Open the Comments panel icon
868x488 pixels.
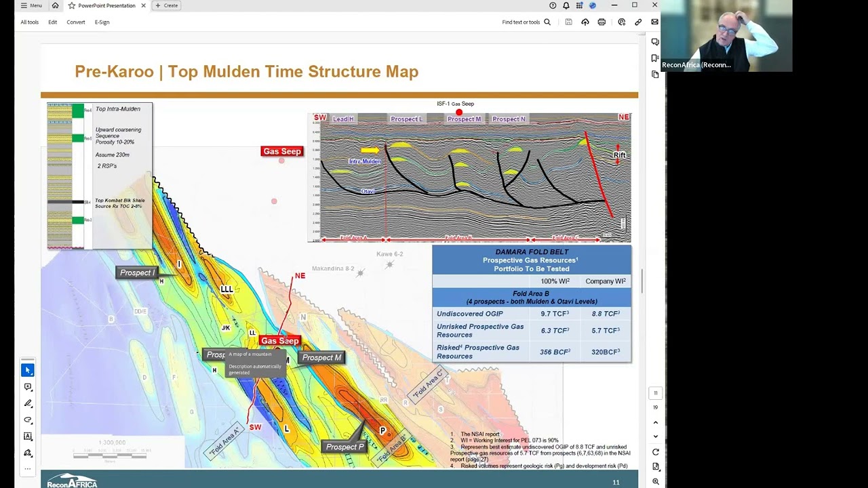(655, 42)
